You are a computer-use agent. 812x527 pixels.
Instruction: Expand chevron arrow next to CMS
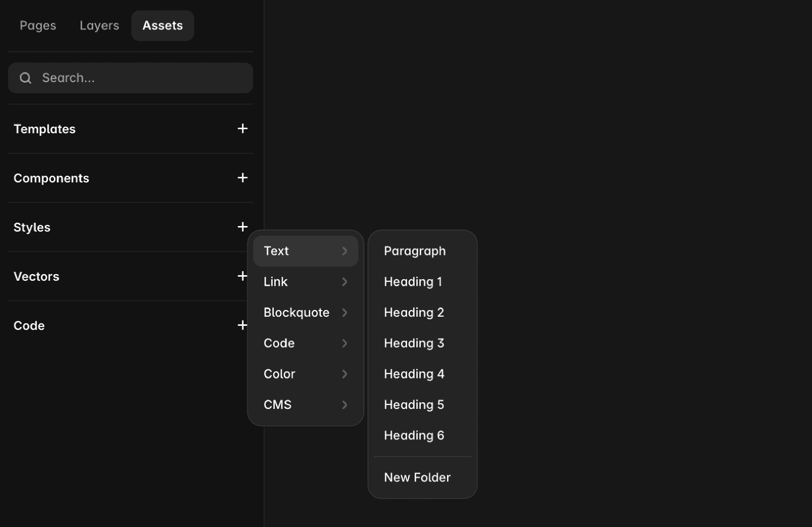click(345, 405)
